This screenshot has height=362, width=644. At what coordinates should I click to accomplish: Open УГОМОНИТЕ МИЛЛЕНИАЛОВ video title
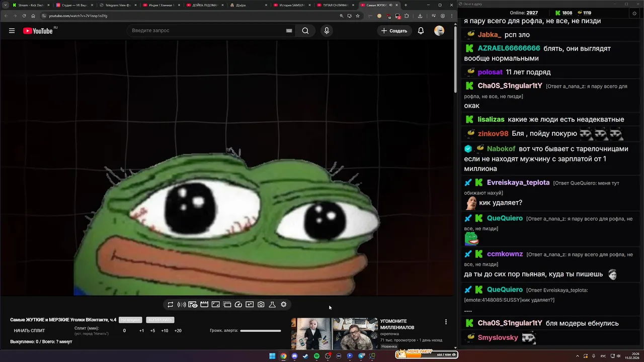397,324
